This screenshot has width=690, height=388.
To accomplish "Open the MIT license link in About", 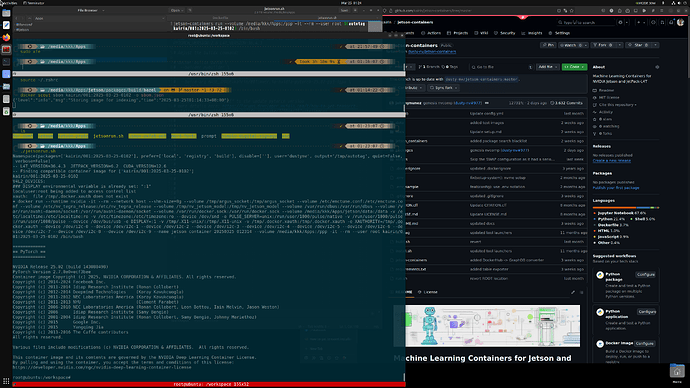I will (606, 97).
